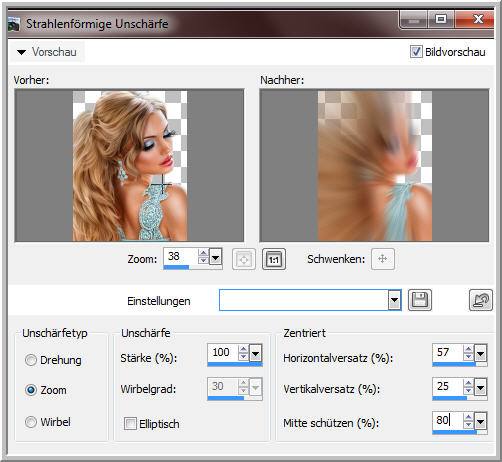Click the Horizontalversatz blue slider bar
Image resolution: width=502 pixels, height=462 pixels.
[x=454, y=364]
